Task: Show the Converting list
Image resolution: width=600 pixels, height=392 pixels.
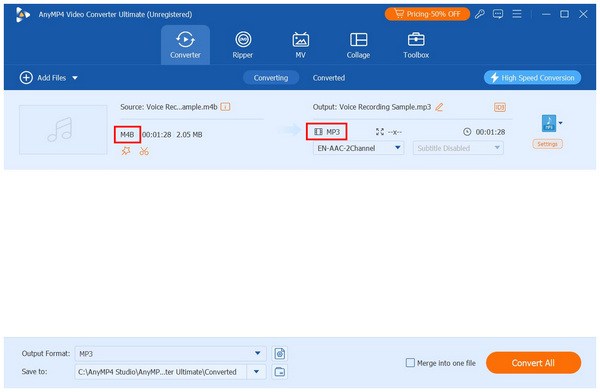Action: tap(271, 78)
